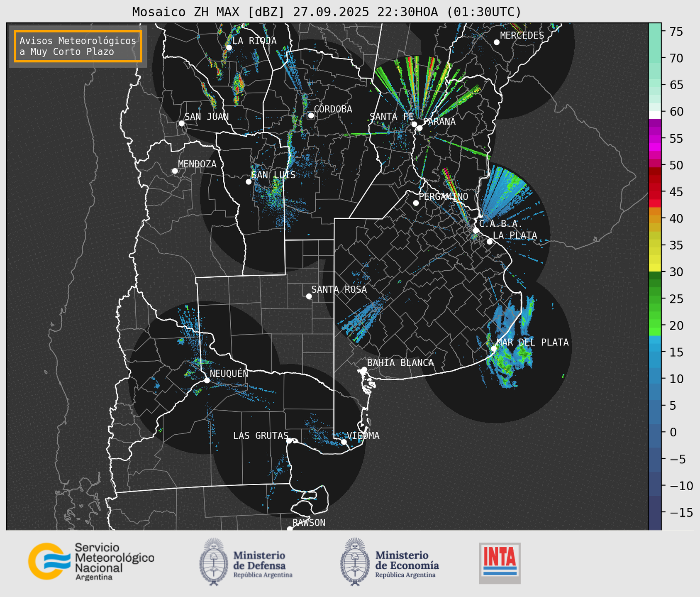Viewport: 700px width, 597px height.
Task: Click the Bahía Blanca marker dot
Action: pyautogui.click(x=364, y=369)
